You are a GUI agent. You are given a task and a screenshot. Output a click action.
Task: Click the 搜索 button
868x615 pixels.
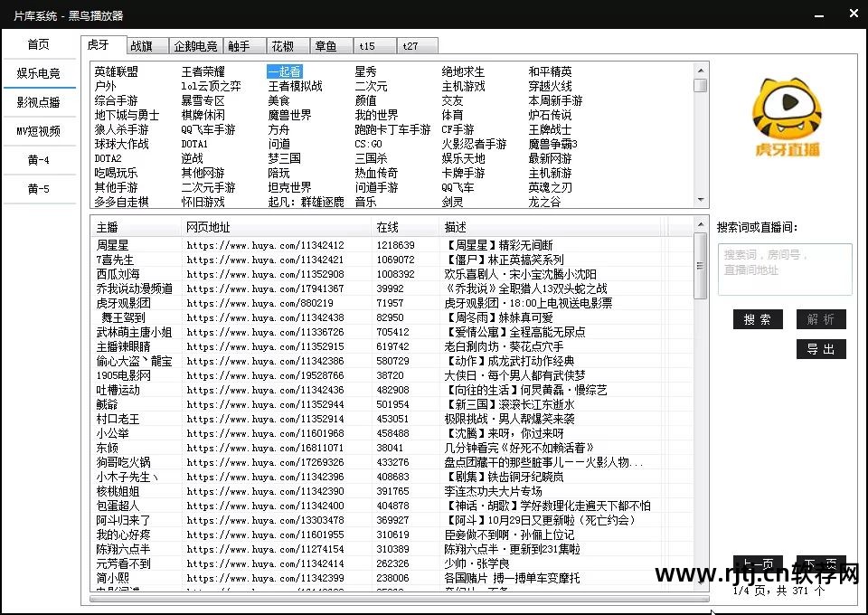(758, 319)
